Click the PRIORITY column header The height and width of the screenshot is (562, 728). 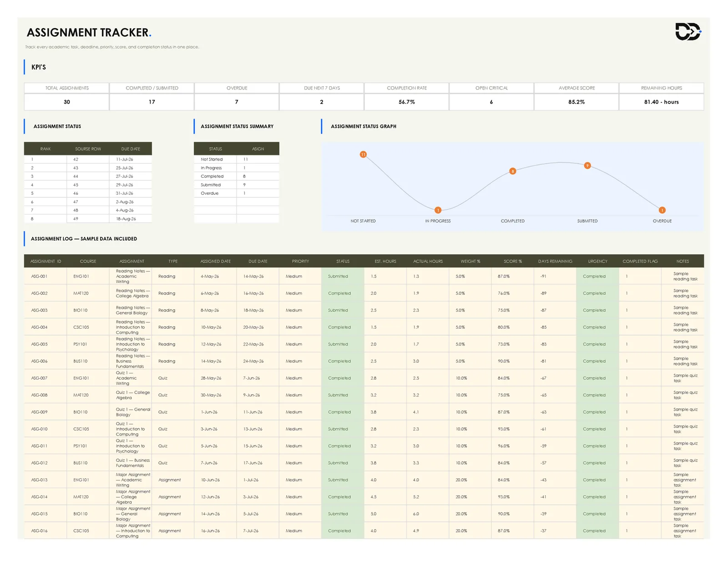[300, 261]
